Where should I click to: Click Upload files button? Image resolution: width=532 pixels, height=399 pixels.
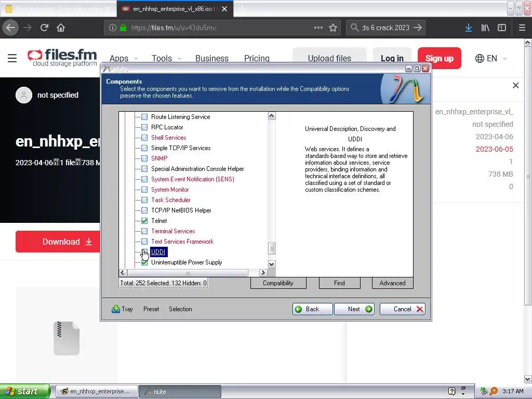click(x=329, y=58)
